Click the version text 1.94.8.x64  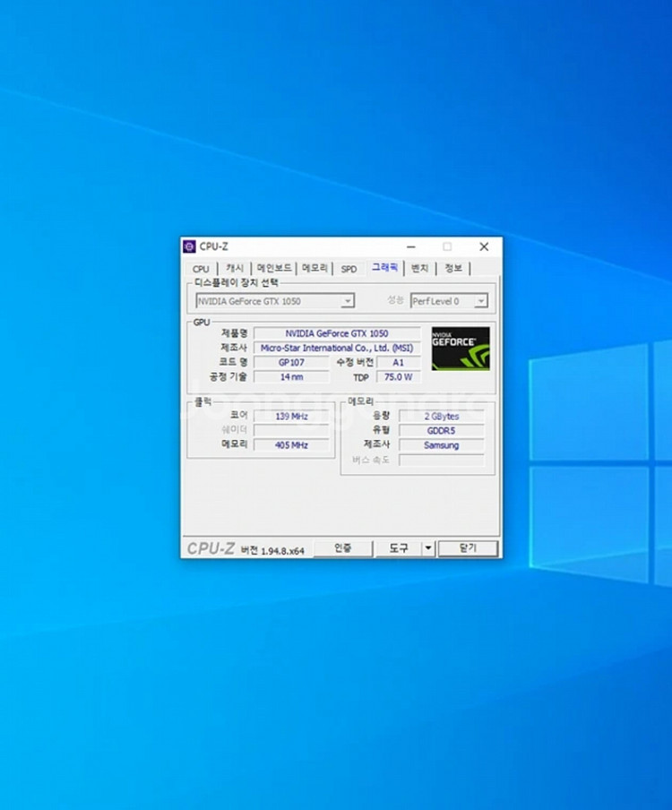282,551
